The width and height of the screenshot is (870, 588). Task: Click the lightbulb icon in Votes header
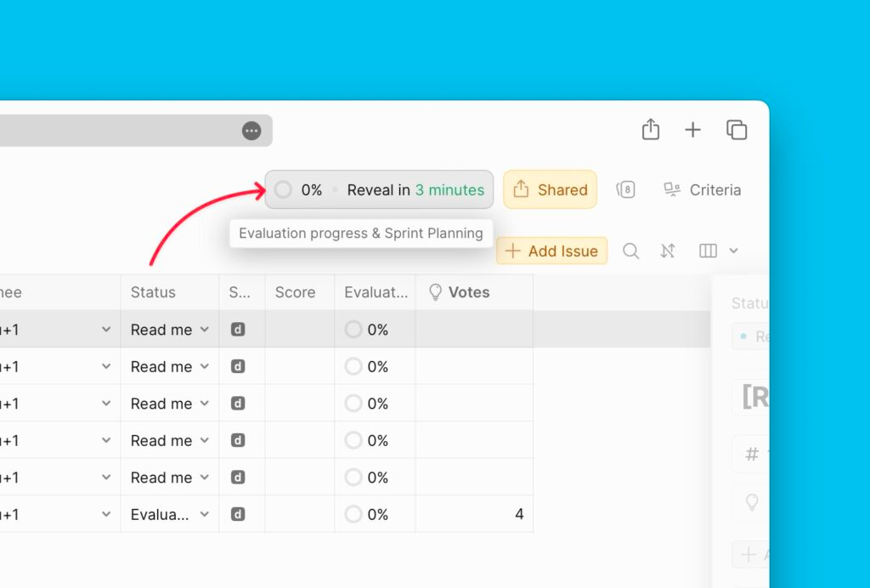click(435, 292)
